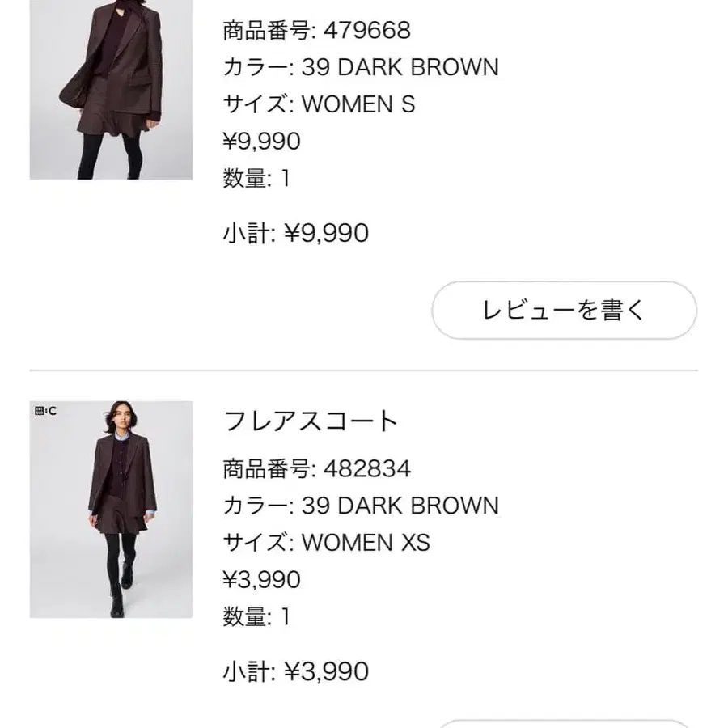Screen dimensions: 728x728
Task: Select the color label 39 DARK BROWN
Action: 359,66
